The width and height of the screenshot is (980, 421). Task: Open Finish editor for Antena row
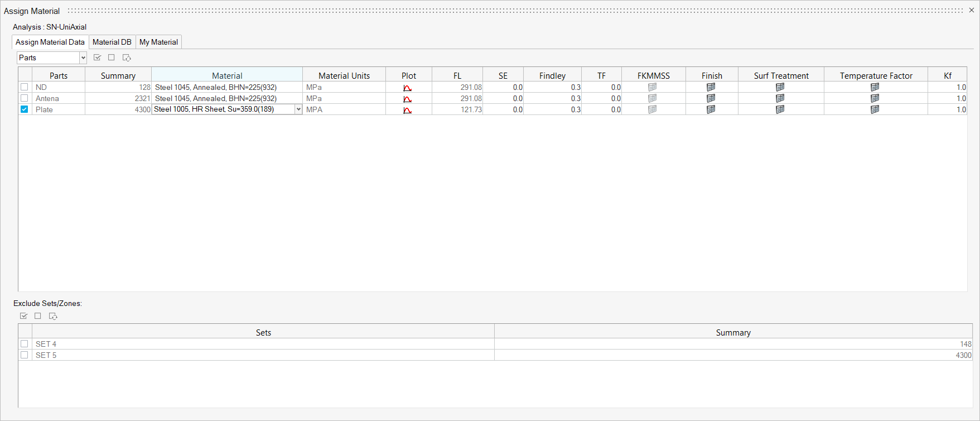click(711, 98)
